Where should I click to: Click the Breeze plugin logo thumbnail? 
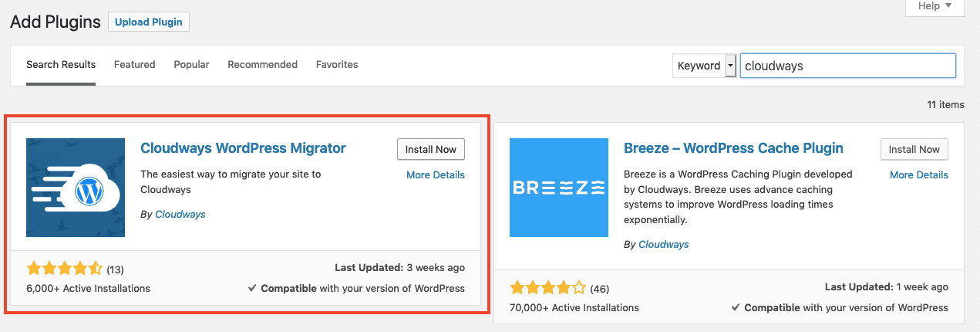click(x=559, y=188)
